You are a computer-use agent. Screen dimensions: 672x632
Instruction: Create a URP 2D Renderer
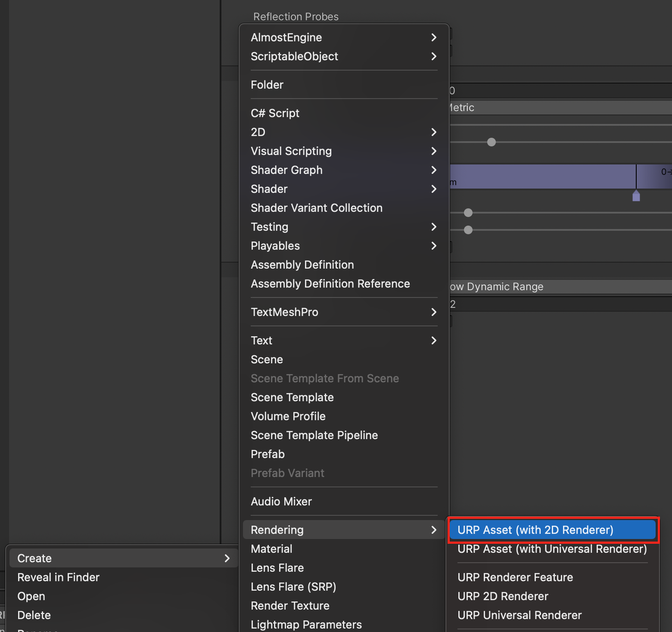(x=552, y=596)
